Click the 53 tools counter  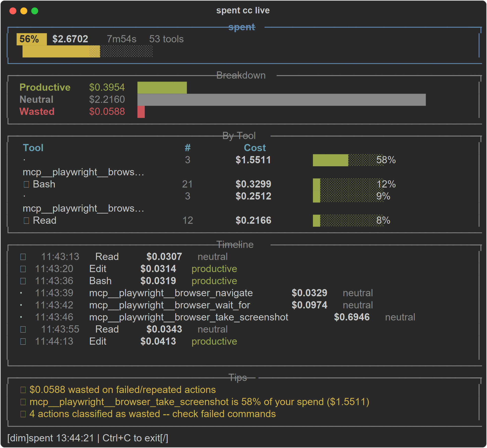click(166, 39)
